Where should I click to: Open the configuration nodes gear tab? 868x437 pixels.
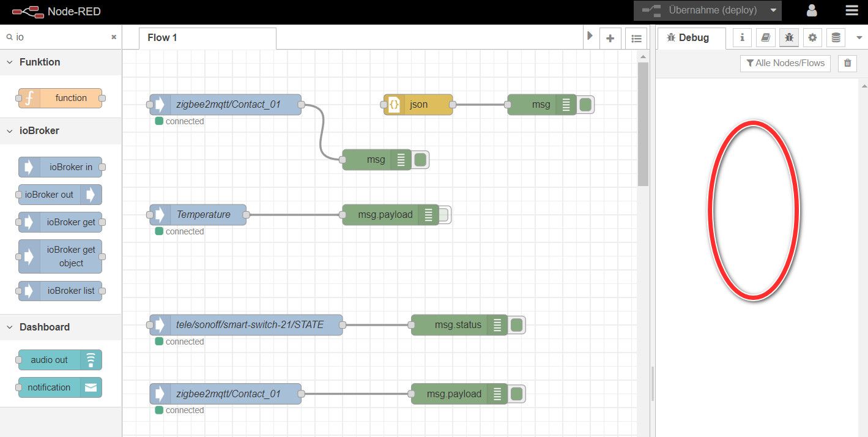click(812, 38)
